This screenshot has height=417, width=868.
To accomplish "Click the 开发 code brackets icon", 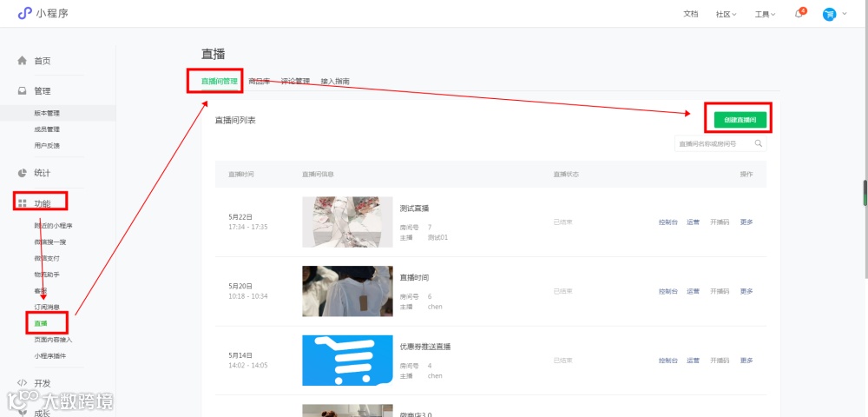I will 23,382.
